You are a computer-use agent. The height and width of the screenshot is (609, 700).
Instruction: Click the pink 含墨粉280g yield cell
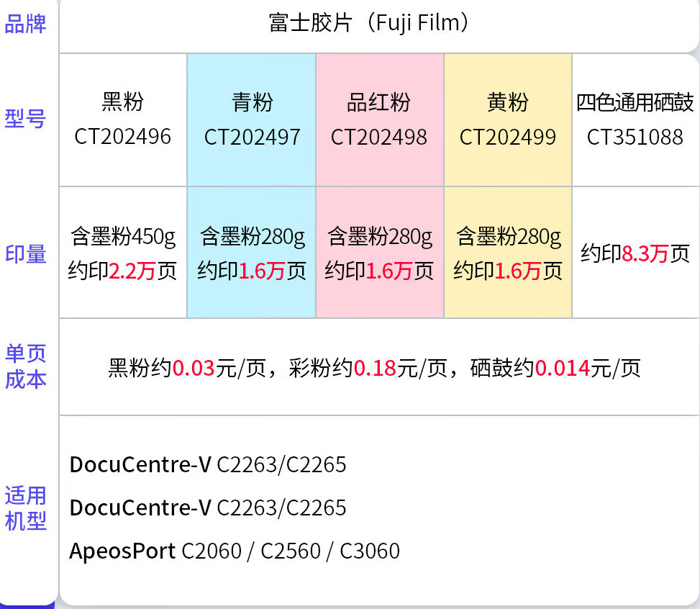[379, 253]
